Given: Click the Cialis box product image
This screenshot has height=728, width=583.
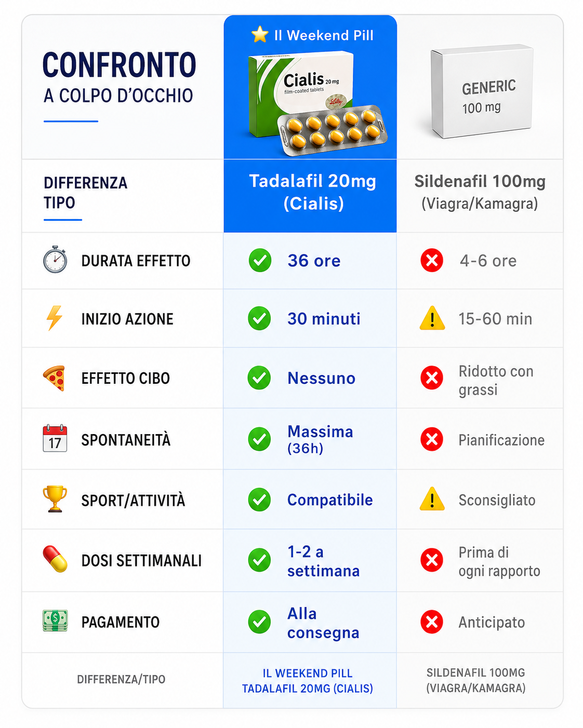Looking at the screenshot, I should coord(318,103).
